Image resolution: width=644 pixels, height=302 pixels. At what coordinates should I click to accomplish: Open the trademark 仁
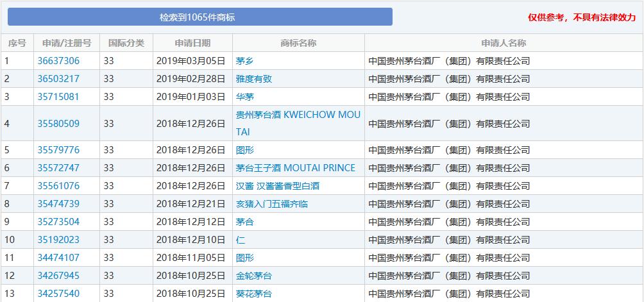tap(241, 240)
